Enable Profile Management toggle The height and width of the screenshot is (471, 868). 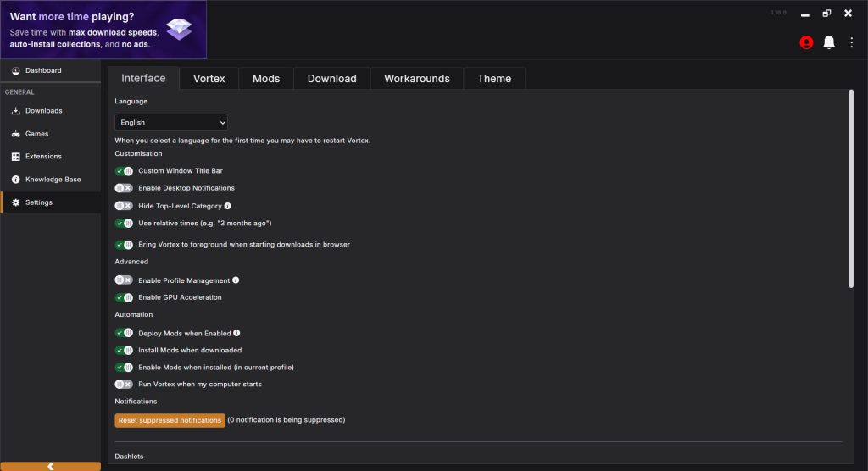click(x=124, y=280)
